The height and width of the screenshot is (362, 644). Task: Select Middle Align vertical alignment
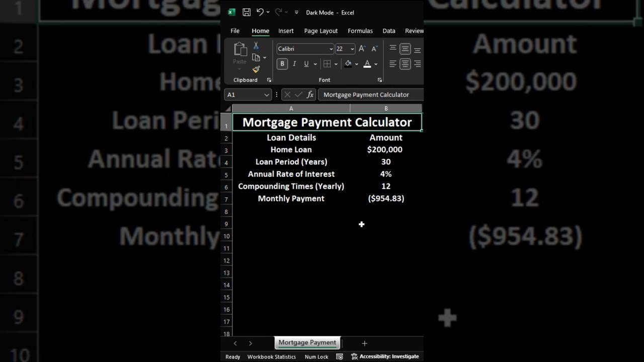click(405, 49)
